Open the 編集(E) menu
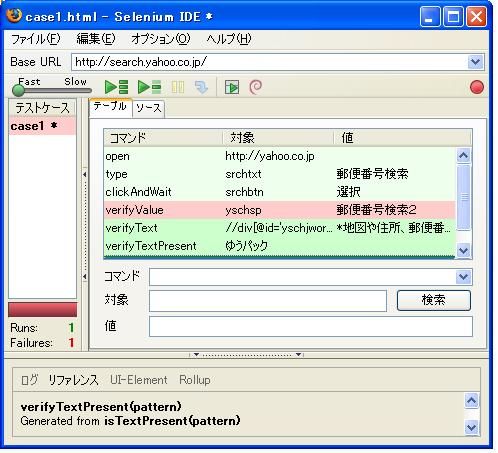The height and width of the screenshot is (453, 498). point(96,39)
